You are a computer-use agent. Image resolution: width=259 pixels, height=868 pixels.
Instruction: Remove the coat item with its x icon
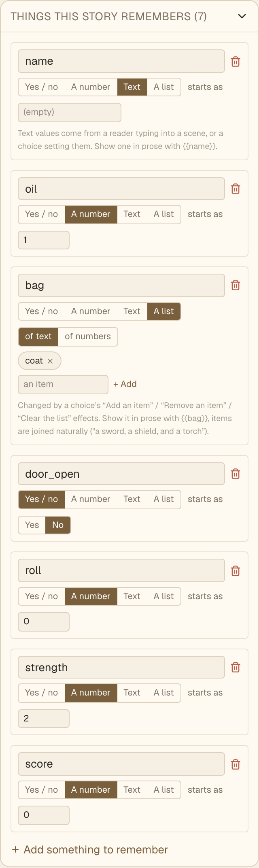pyautogui.click(x=50, y=361)
